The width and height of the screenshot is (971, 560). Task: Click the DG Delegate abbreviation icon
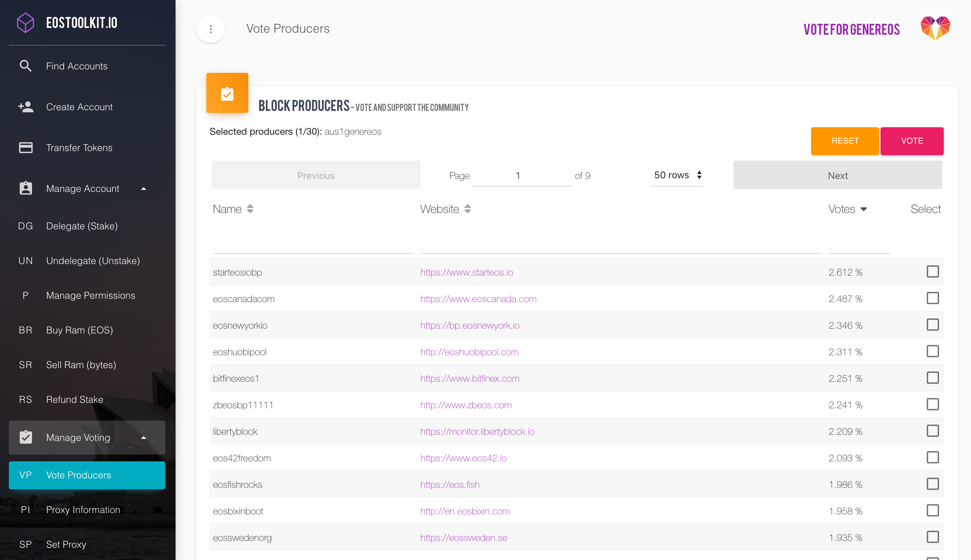pos(26,226)
